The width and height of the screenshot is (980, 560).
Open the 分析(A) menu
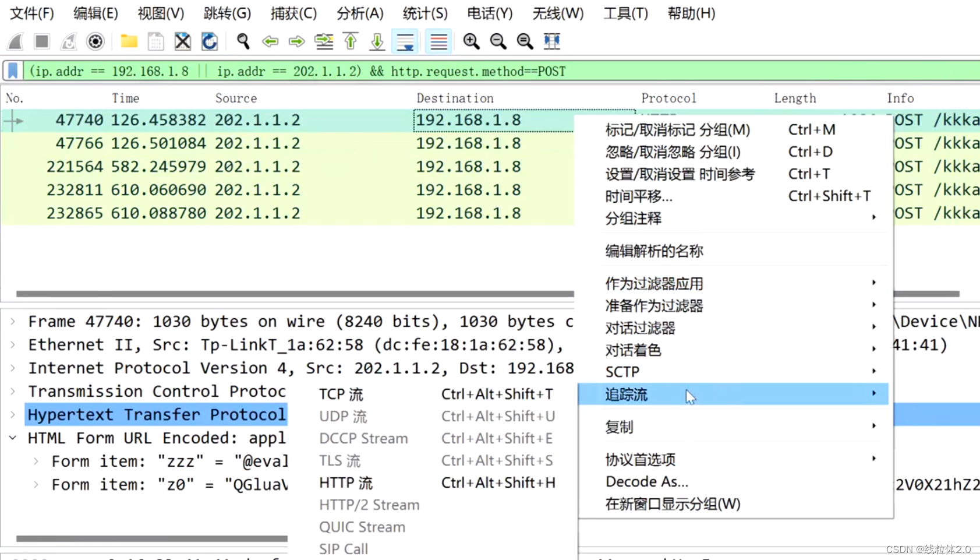coord(360,13)
